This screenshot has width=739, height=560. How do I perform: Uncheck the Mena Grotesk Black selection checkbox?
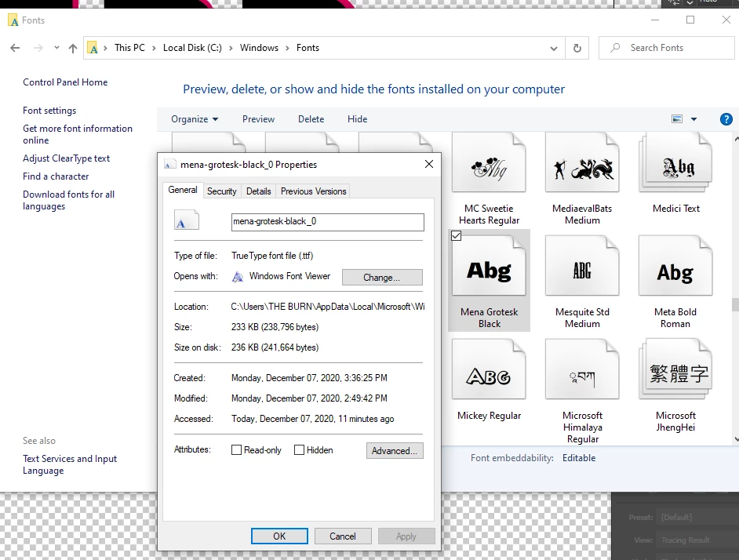click(x=457, y=236)
